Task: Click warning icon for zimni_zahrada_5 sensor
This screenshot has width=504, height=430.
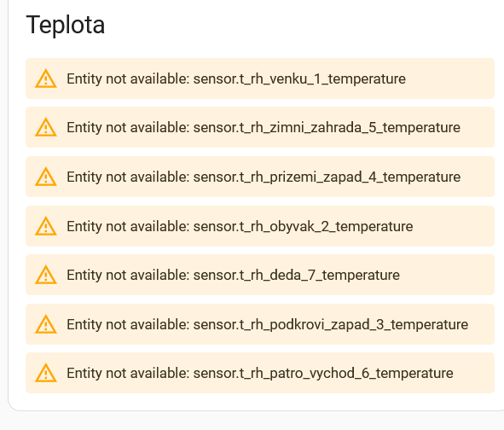Action: (46, 127)
